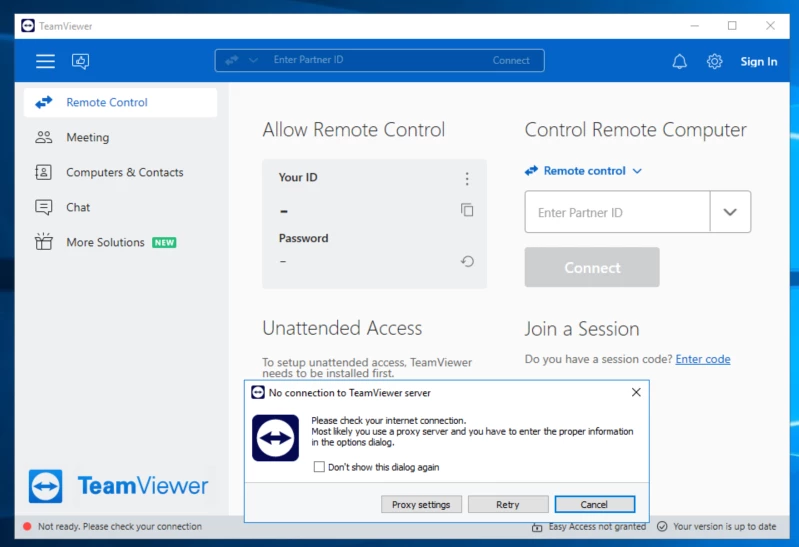Open the hamburger menu
This screenshot has height=547, width=799.
pos(45,61)
